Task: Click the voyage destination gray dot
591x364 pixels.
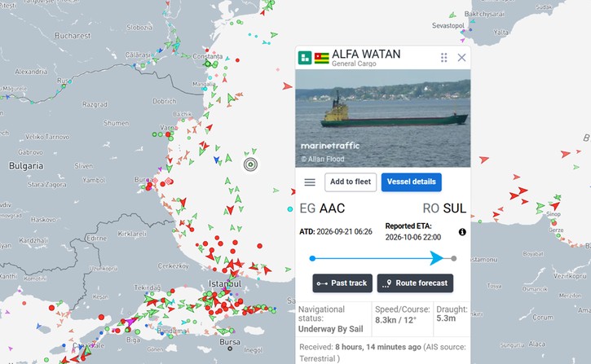Action: coord(454,259)
